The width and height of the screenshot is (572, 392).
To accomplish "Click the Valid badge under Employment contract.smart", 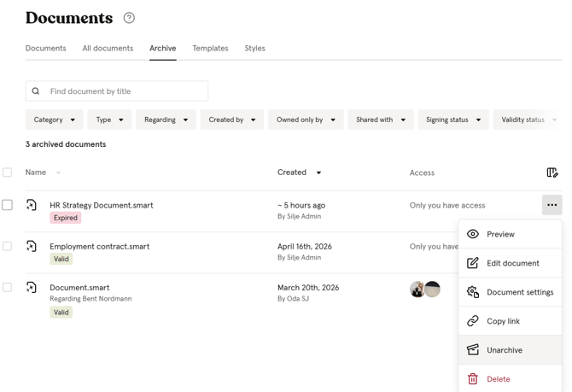I will pos(61,259).
